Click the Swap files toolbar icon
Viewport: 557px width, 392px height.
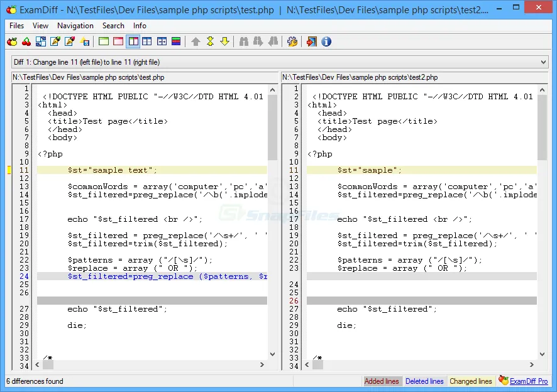41,42
